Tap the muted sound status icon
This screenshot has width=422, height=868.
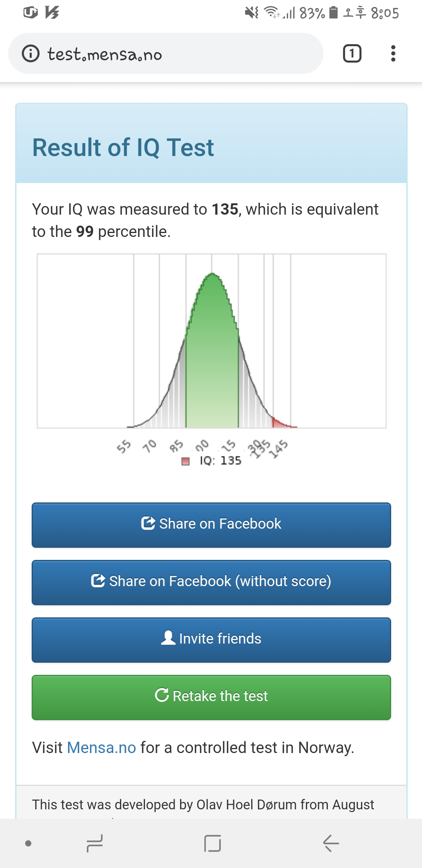point(252,13)
